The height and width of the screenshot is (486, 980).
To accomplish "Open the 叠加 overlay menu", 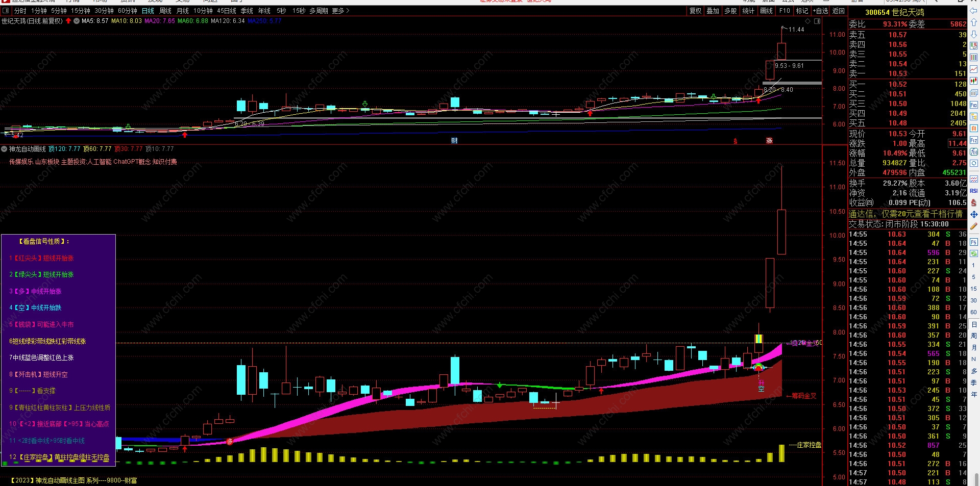I will pyautogui.click(x=713, y=11).
